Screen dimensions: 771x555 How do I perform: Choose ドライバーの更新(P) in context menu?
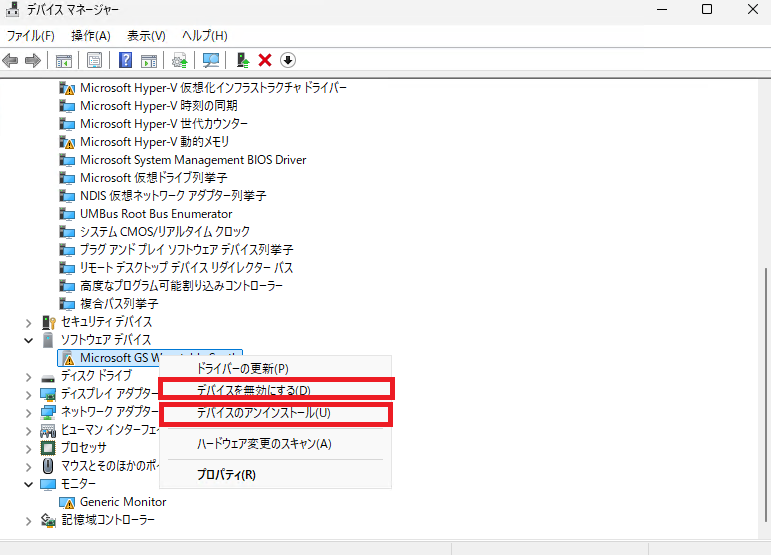275,369
